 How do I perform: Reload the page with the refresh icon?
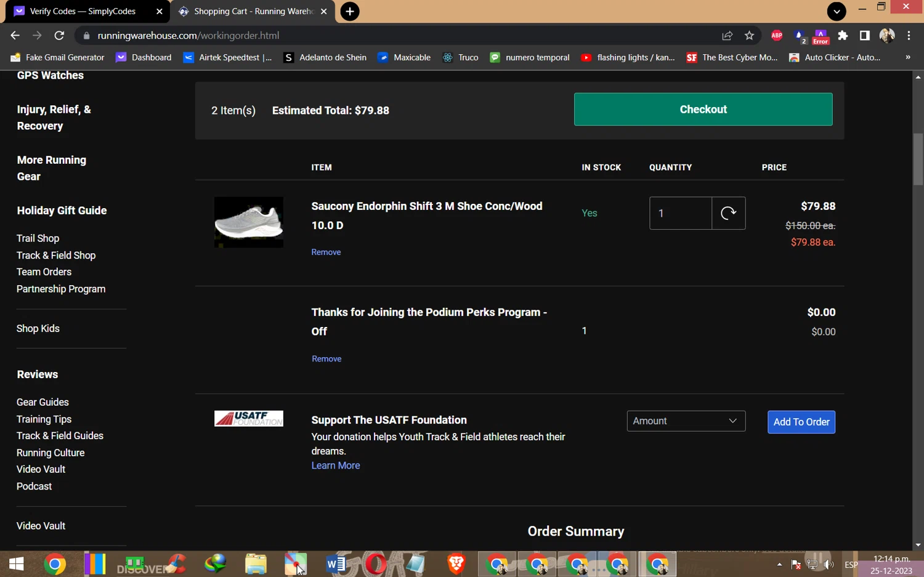(59, 36)
